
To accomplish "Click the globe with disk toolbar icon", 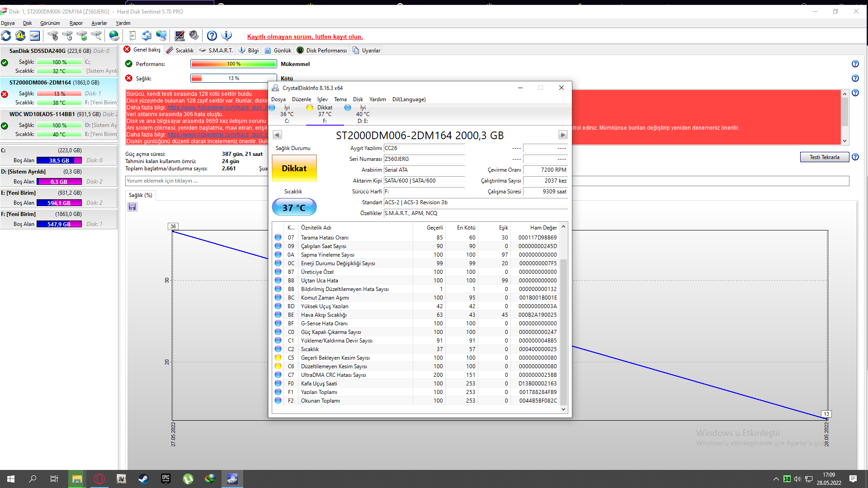I will click(x=114, y=36).
